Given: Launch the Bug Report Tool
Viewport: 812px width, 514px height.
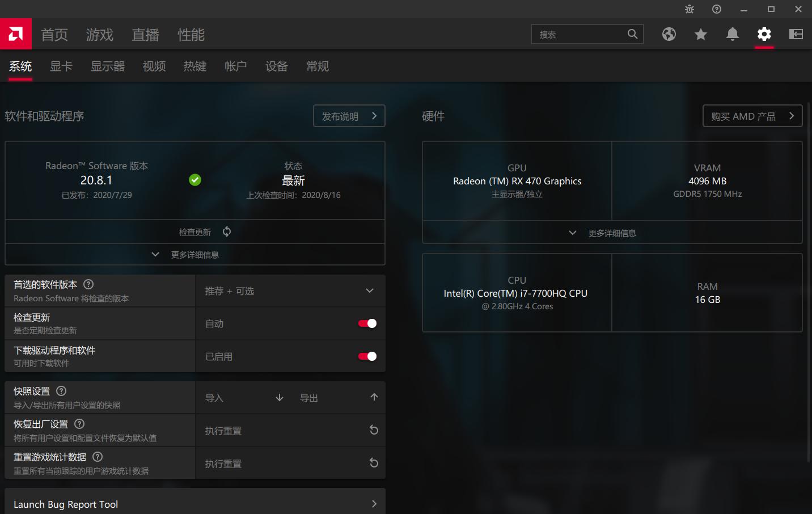Looking at the screenshot, I should 194,504.
